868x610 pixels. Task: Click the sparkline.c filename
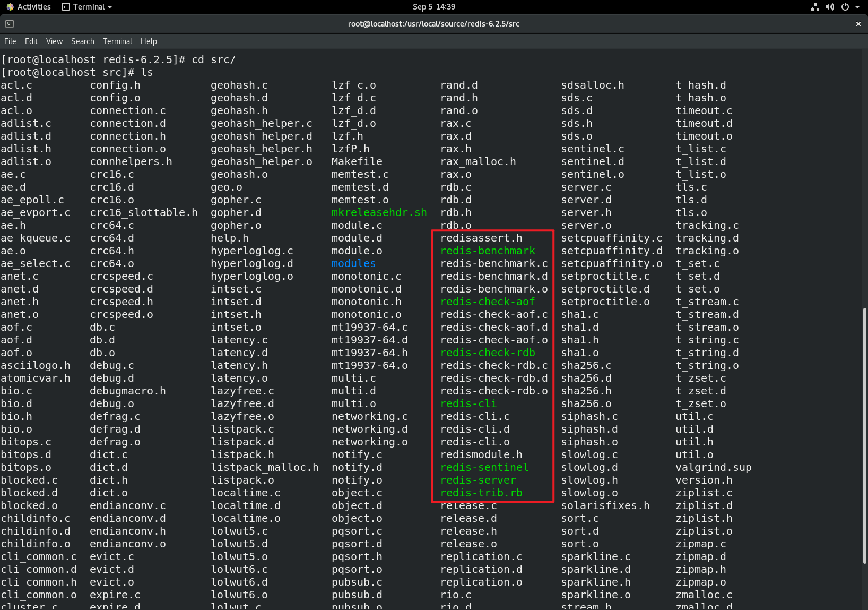point(596,556)
